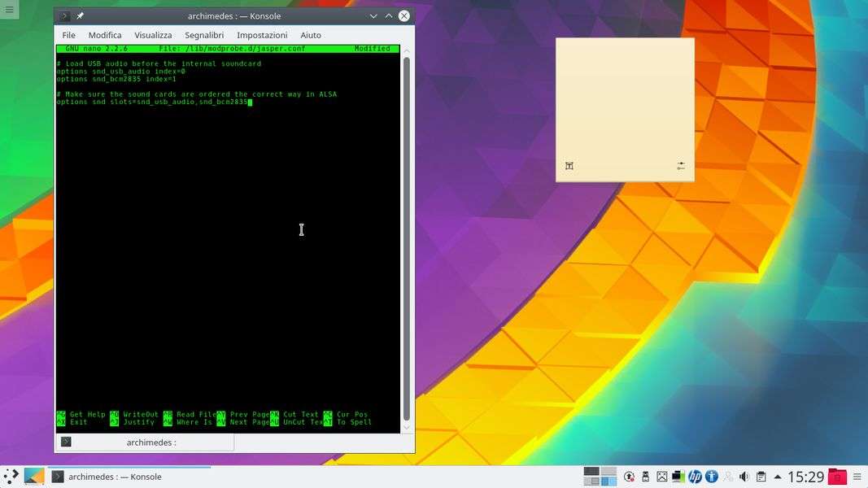Viewport: 868px width, 488px height.
Task: Open the panel settings hamburger at right edge
Action: coord(857,477)
